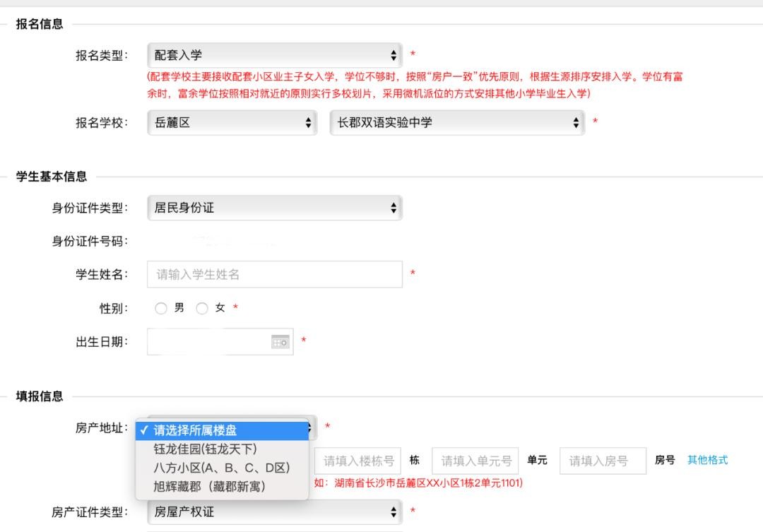The height and width of the screenshot is (532, 763).
Task: Open the 报名类型 dropdown showing 配套入学
Action: (274, 55)
